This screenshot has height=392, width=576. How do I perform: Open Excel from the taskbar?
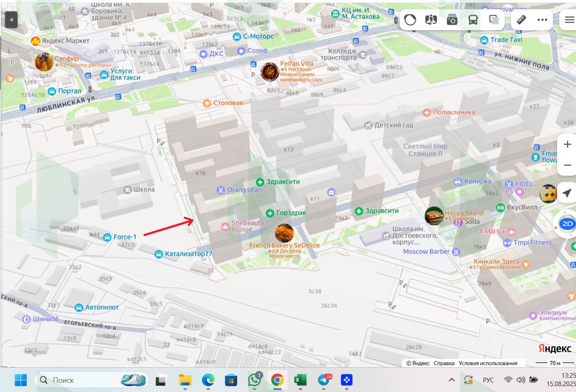(x=300, y=380)
